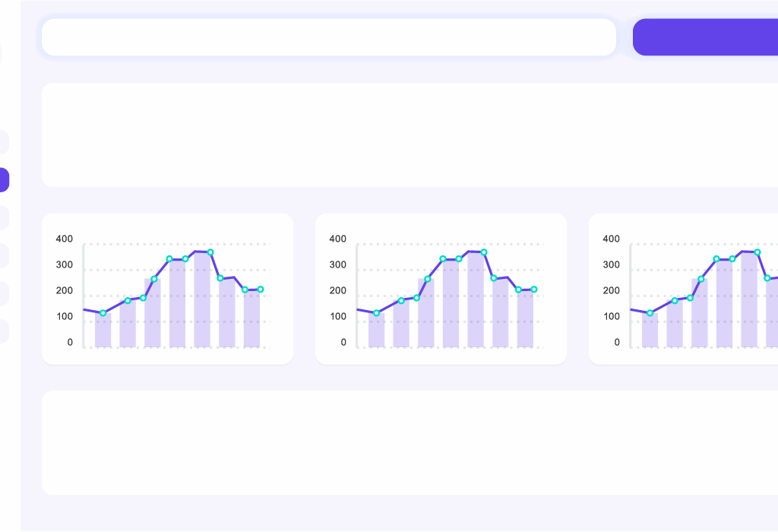Click the empty search field at top
Image resolution: width=778 pixels, height=532 pixels.
click(x=328, y=37)
